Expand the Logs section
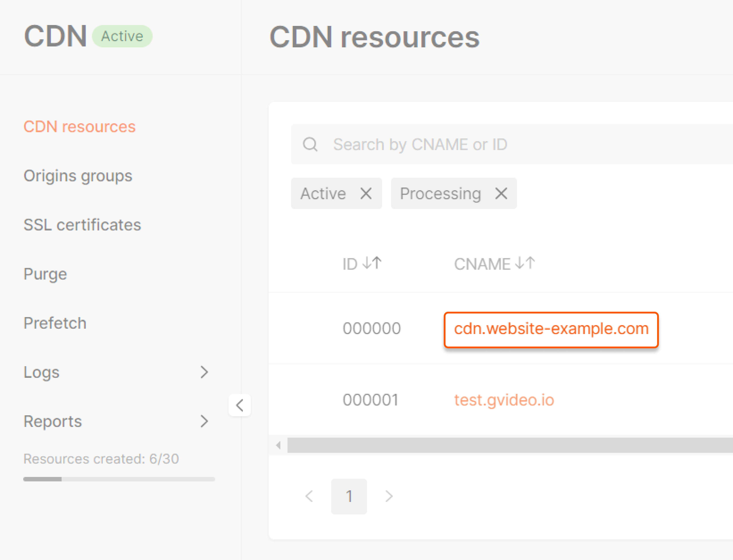733x560 pixels. point(204,372)
